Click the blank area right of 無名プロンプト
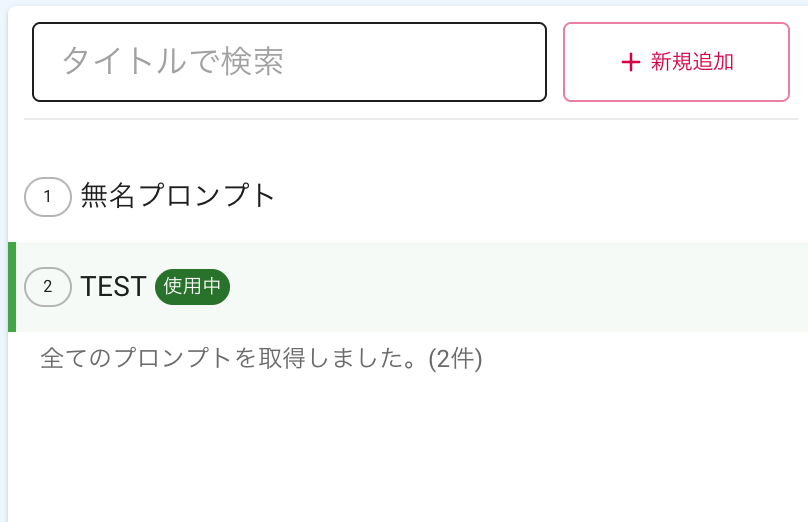Image resolution: width=808 pixels, height=522 pixels. click(x=540, y=196)
